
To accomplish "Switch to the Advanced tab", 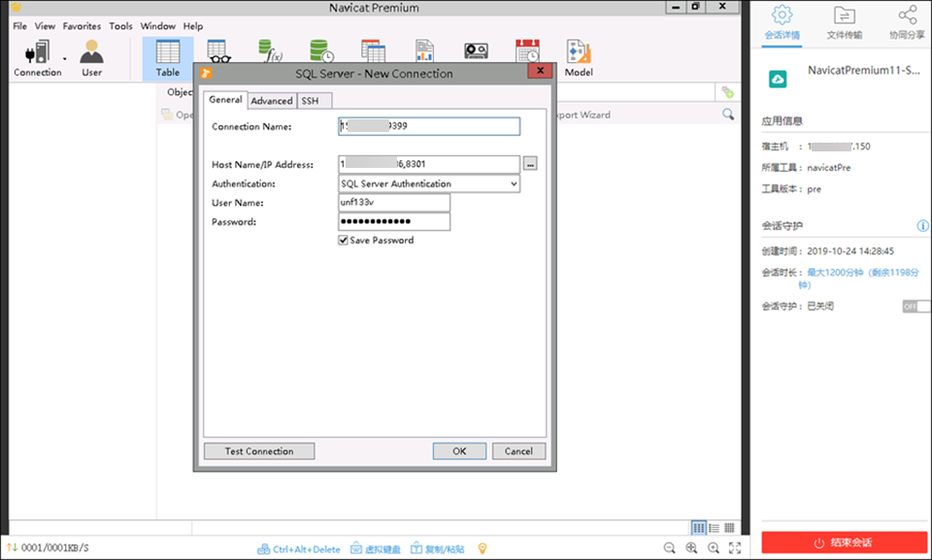I will [272, 101].
